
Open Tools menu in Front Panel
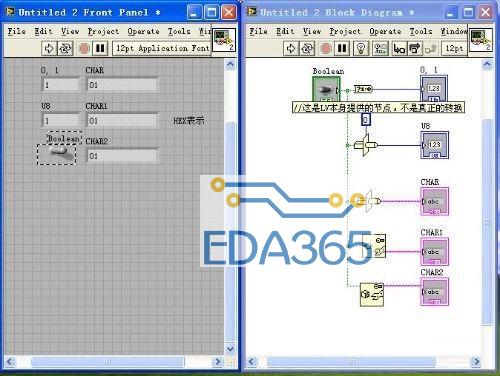pyautogui.click(x=179, y=31)
